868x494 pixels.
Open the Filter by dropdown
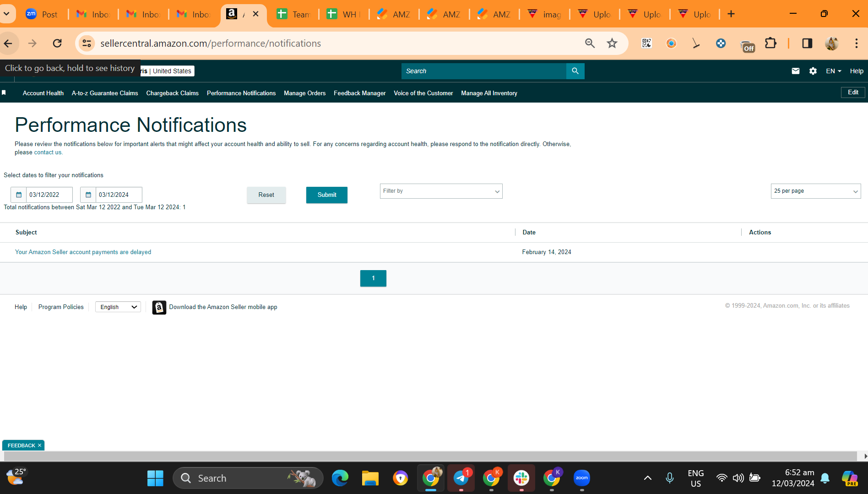pyautogui.click(x=441, y=191)
